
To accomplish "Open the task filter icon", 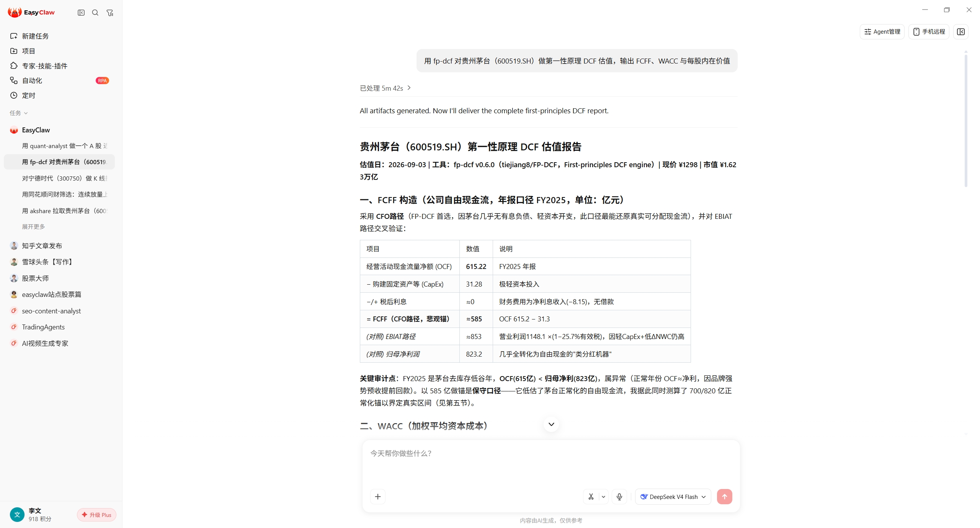I will point(110,13).
